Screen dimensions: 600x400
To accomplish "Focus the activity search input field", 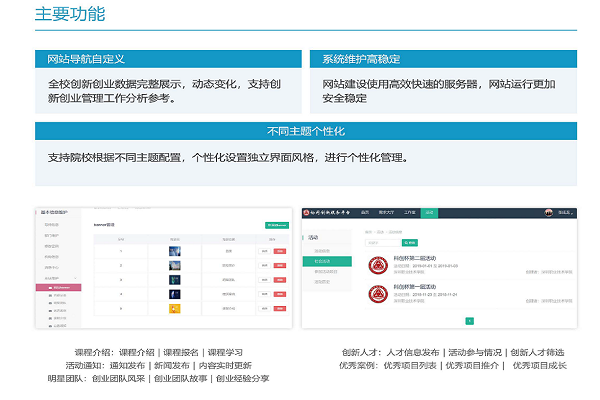I will point(383,243).
